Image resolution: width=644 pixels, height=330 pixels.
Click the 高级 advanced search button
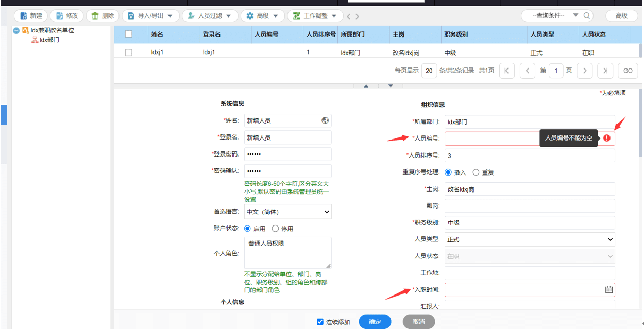pos(621,16)
